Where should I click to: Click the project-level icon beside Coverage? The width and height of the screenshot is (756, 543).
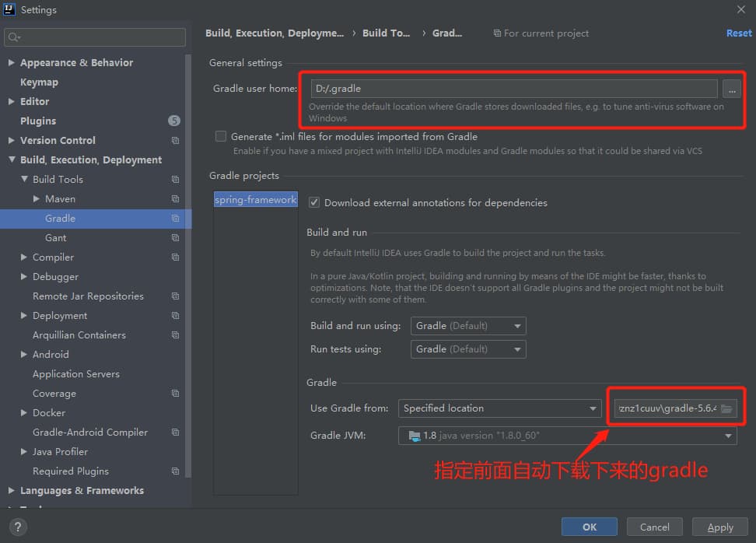click(x=176, y=394)
